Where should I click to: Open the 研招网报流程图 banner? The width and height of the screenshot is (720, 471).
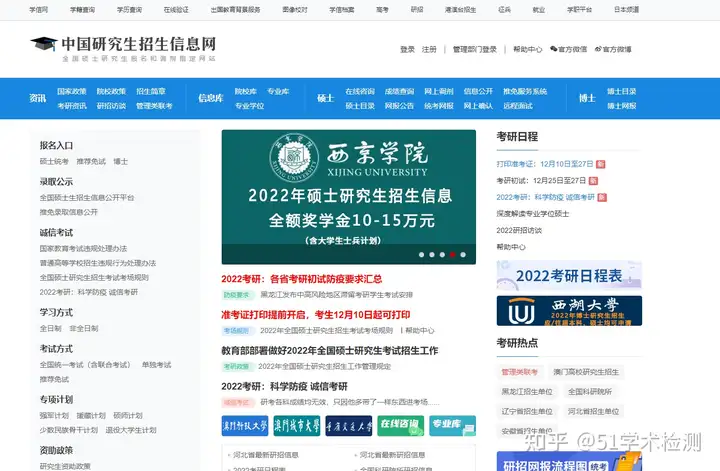[x=569, y=461]
